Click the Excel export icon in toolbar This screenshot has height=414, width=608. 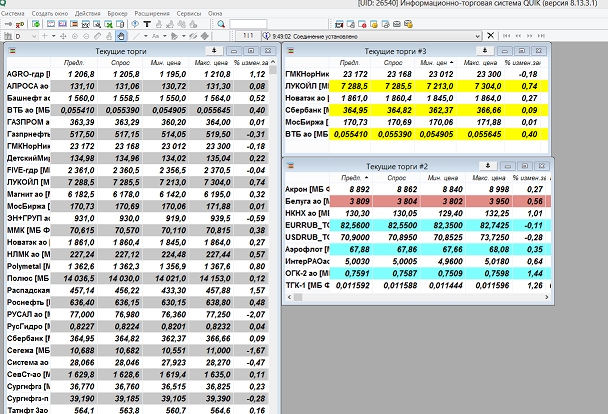coord(109,24)
